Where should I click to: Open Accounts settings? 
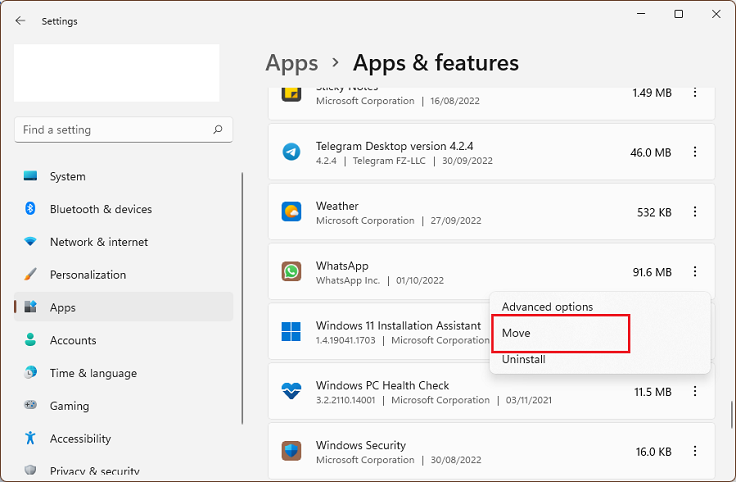click(x=123, y=340)
